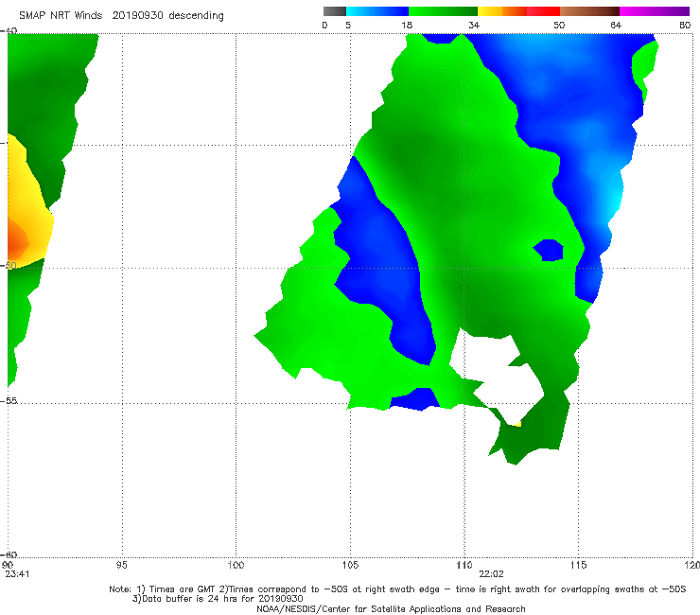Click the color bar label '5'
This screenshot has height=615, width=700.
coord(348,26)
